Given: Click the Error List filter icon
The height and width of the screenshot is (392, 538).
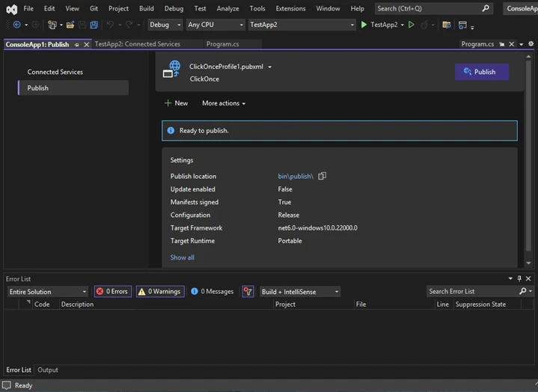Looking at the screenshot, I should click(248, 292).
